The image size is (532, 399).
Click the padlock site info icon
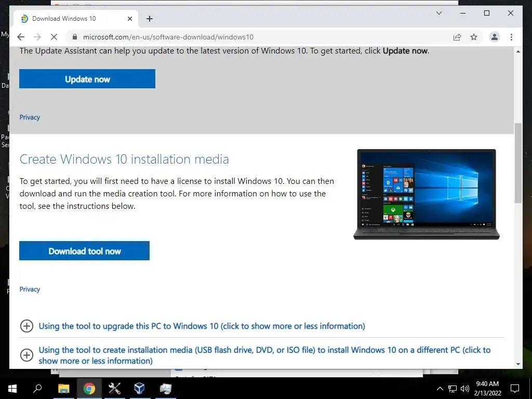click(x=75, y=37)
